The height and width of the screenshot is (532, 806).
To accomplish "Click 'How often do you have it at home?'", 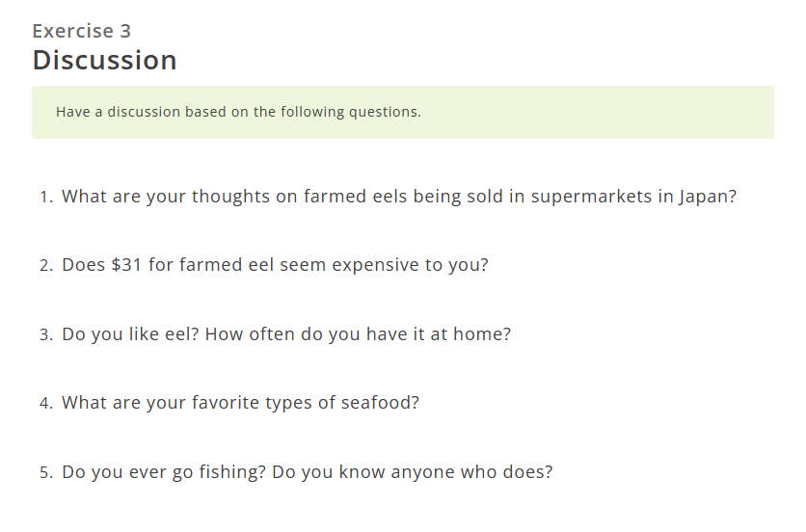I will tap(358, 334).
